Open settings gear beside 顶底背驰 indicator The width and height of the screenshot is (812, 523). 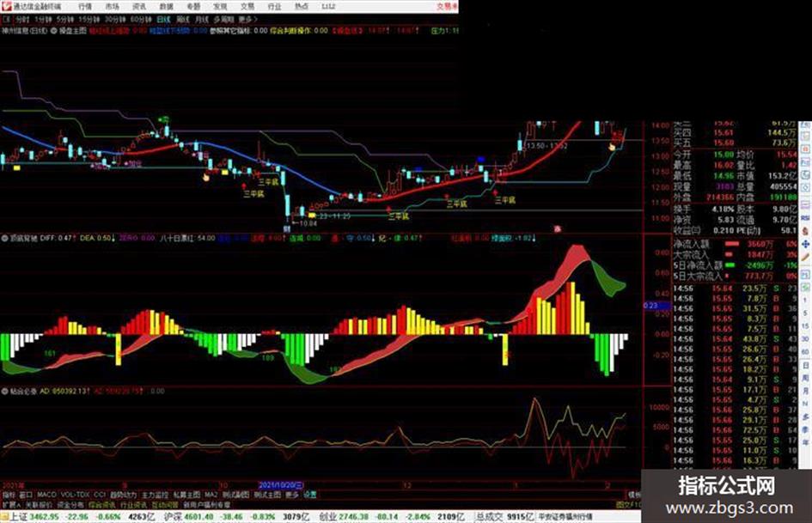coord(4,238)
